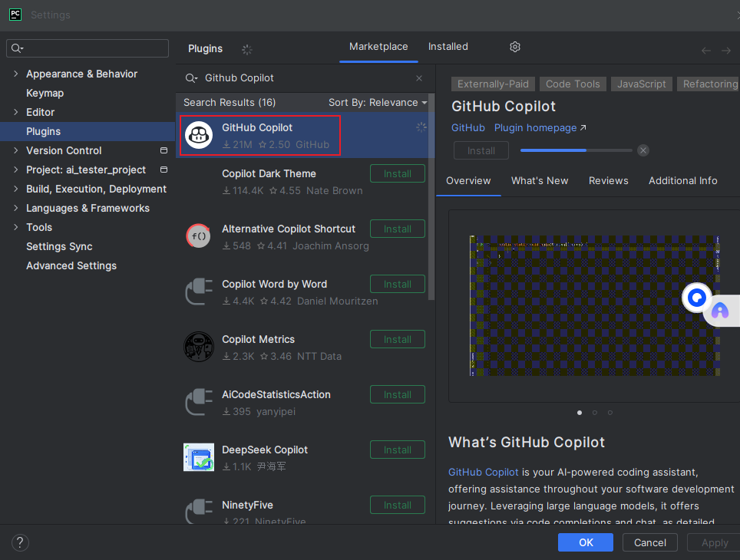Show the third screenshot via carousel dot
740x560 pixels.
tap(610, 413)
